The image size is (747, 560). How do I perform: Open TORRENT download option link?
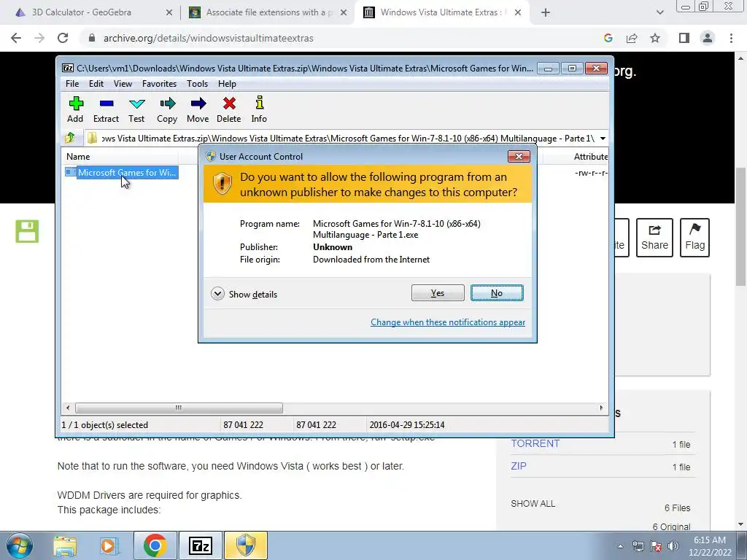point(535,444)
